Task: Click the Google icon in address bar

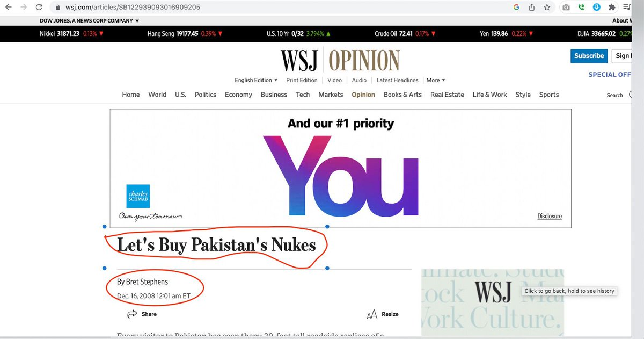Action: tap(516, 8)
